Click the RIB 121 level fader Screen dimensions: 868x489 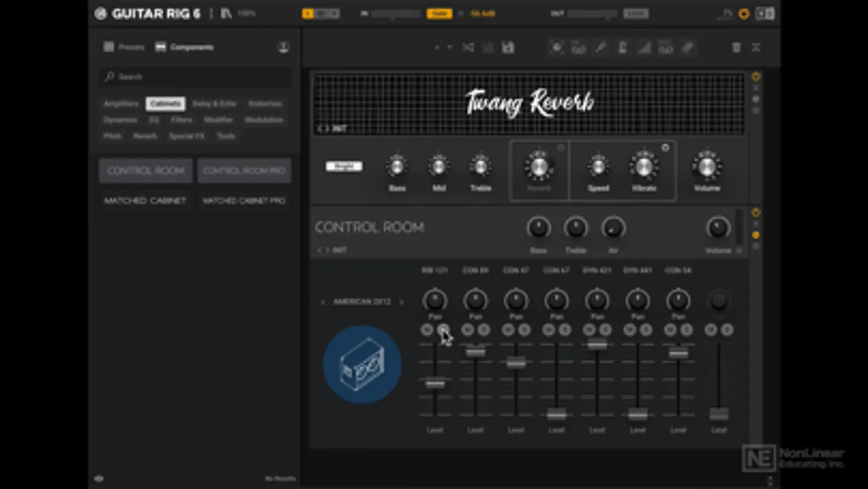(435, 384)
